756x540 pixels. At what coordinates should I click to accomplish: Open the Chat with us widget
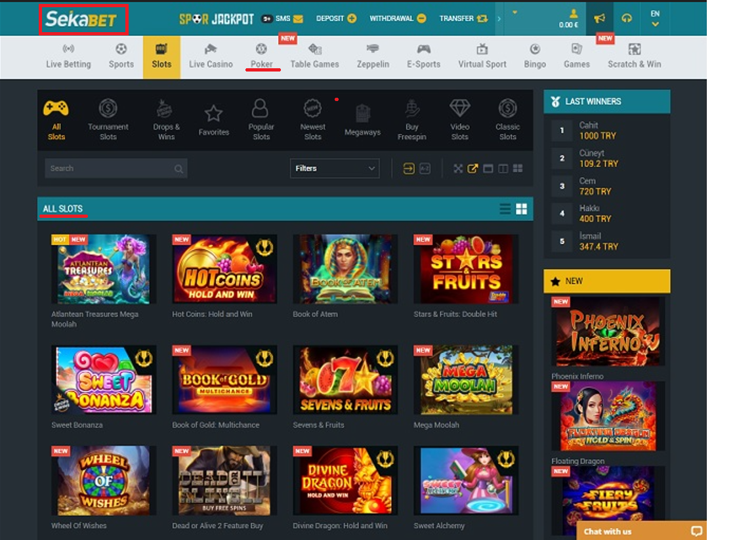tap(642, 531)
